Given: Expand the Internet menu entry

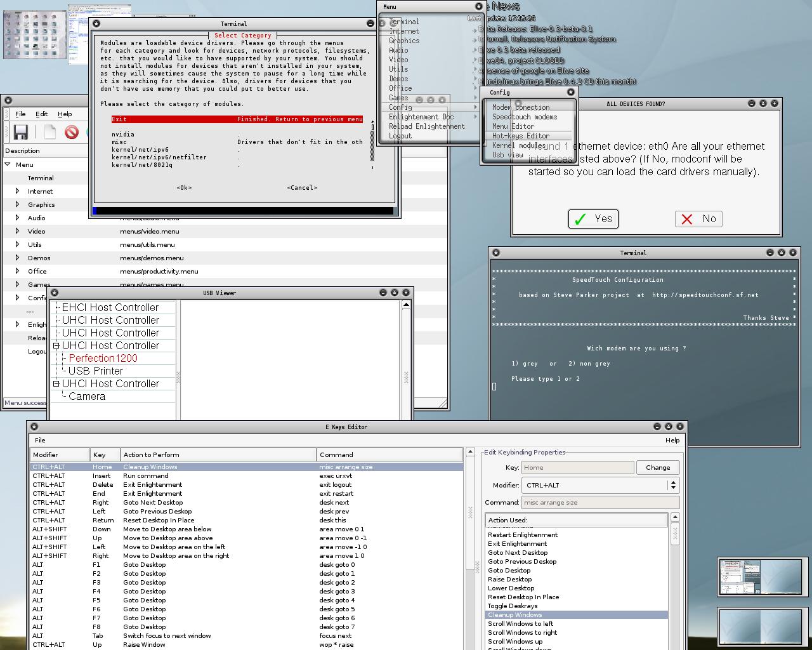Looking at the screenshot, I should [17, 191].
